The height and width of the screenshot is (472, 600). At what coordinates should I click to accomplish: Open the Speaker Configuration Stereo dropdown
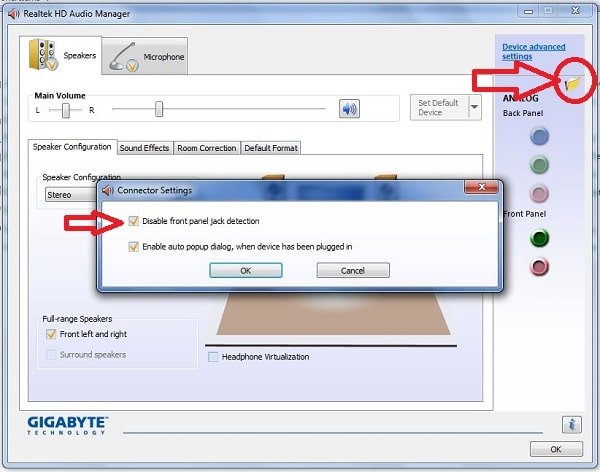click(70, 195)
